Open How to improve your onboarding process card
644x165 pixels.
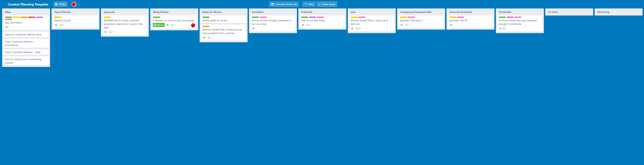pyautogui.click(x=26, y=61)
